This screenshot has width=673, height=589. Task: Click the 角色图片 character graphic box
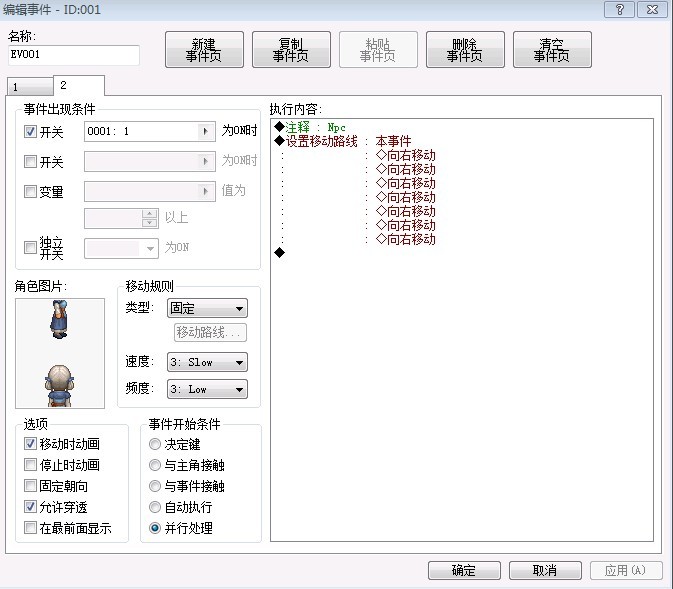[60, 353]
